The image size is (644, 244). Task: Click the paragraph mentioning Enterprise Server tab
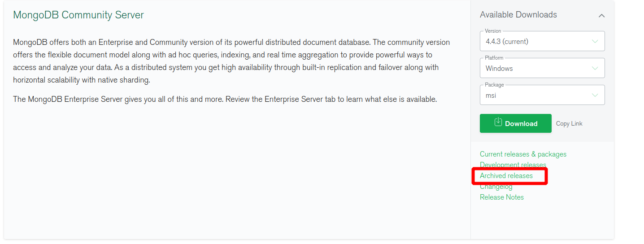[x=225, y=99]
